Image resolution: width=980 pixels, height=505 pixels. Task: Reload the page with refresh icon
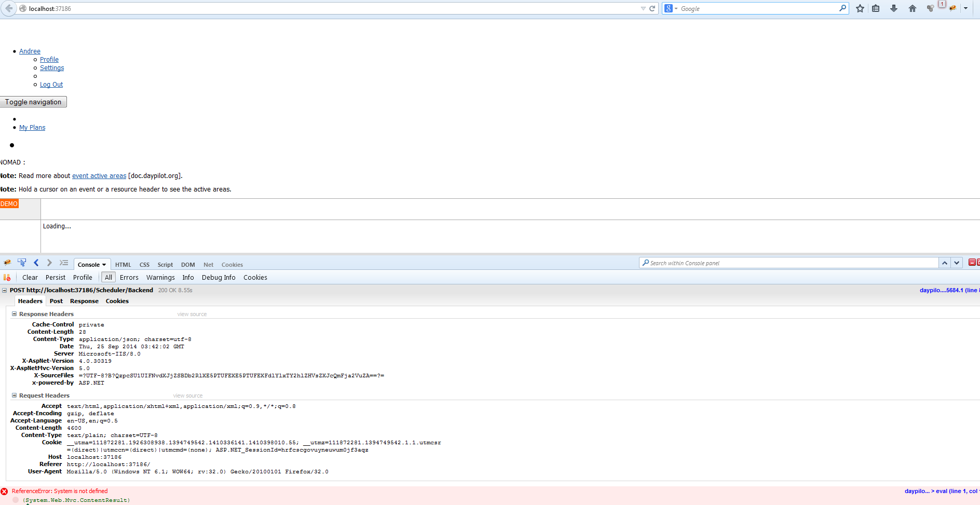coord(652,8)
